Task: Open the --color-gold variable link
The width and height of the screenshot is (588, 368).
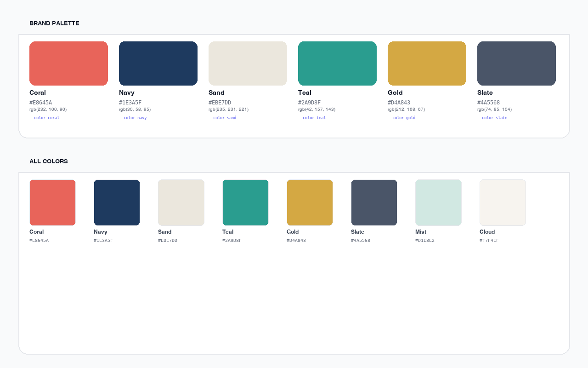Action: (x=401, y=117)
